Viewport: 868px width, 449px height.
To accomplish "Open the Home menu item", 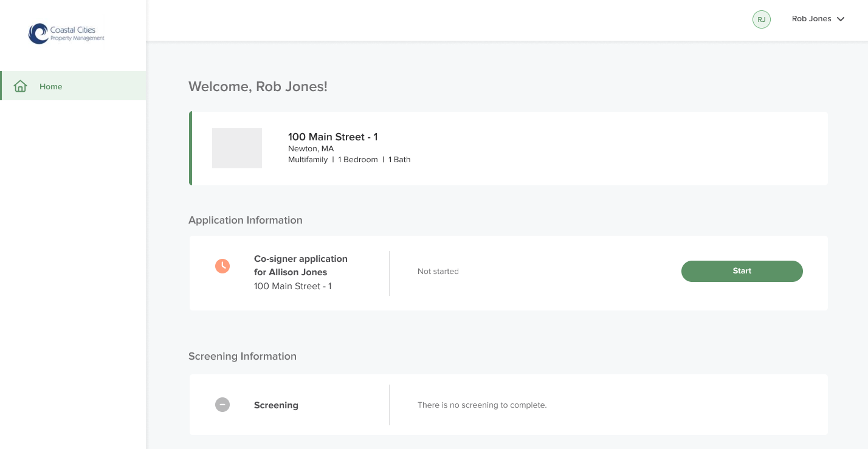I will [73, 86].
